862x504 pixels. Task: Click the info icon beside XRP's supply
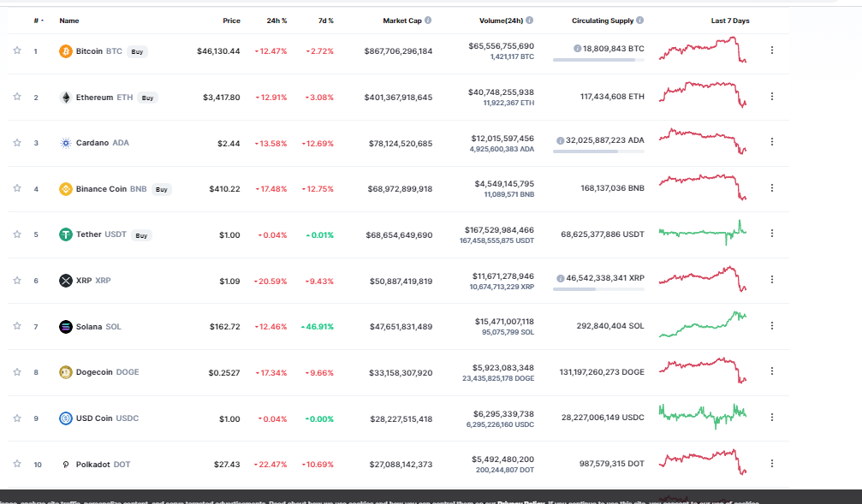[x=560, y=279]
